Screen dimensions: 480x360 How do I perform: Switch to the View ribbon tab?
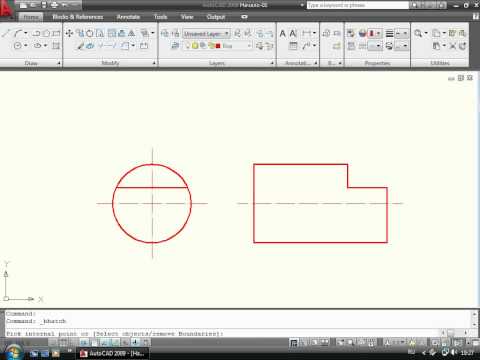187,17
